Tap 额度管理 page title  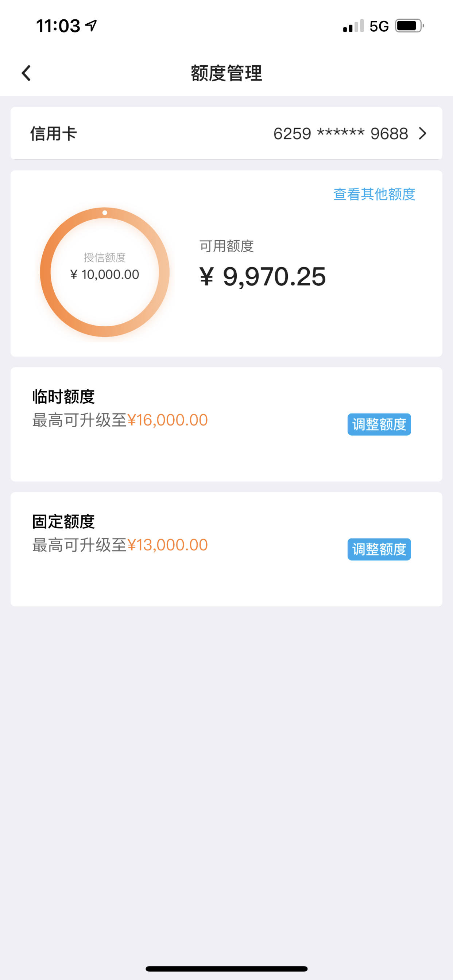pyautogui.click(x=226, y=73)
